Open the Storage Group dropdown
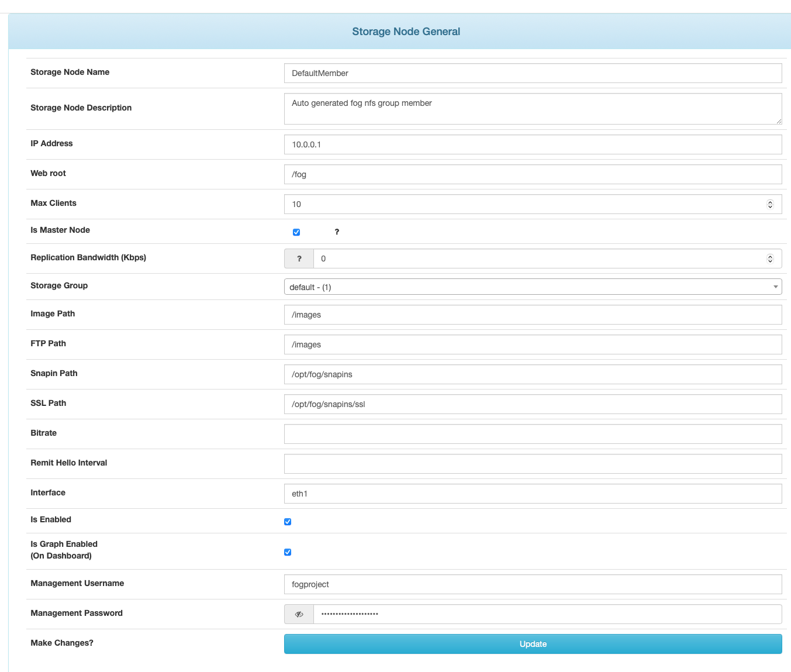Image resolution: width=791 pixels, height=672 pixels. [533, 287]
